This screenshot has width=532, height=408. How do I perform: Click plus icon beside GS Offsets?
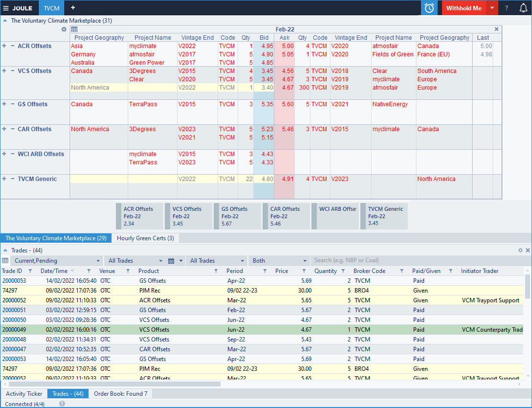[4, 104]
